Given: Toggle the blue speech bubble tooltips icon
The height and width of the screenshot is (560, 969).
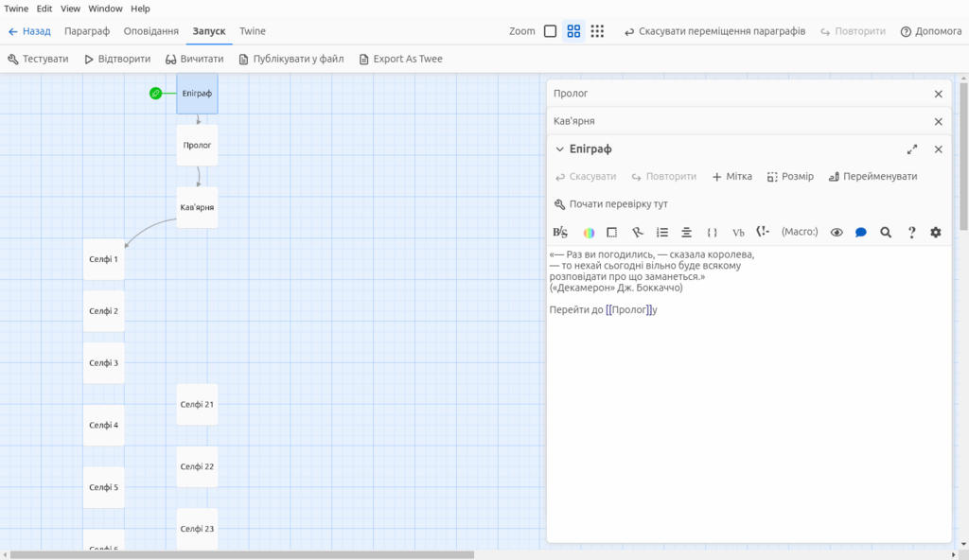Looking at the screenshot, I should 861,233.
